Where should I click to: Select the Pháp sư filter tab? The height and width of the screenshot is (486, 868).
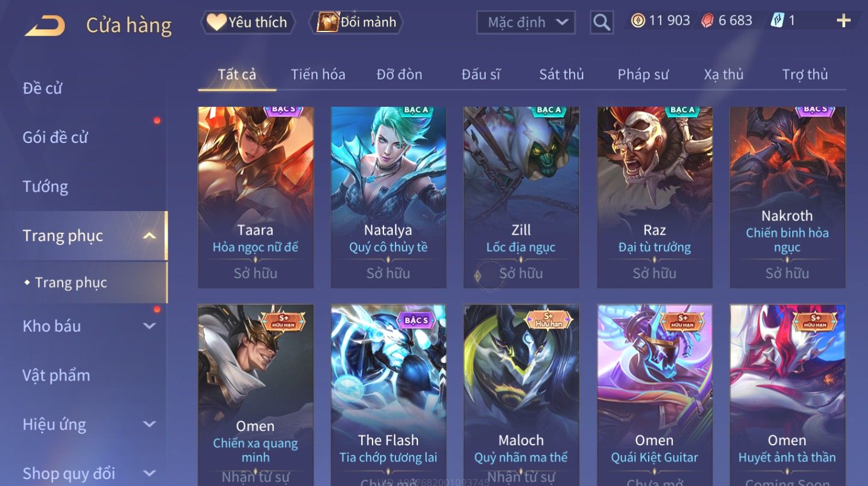click(x=643, y=75)
